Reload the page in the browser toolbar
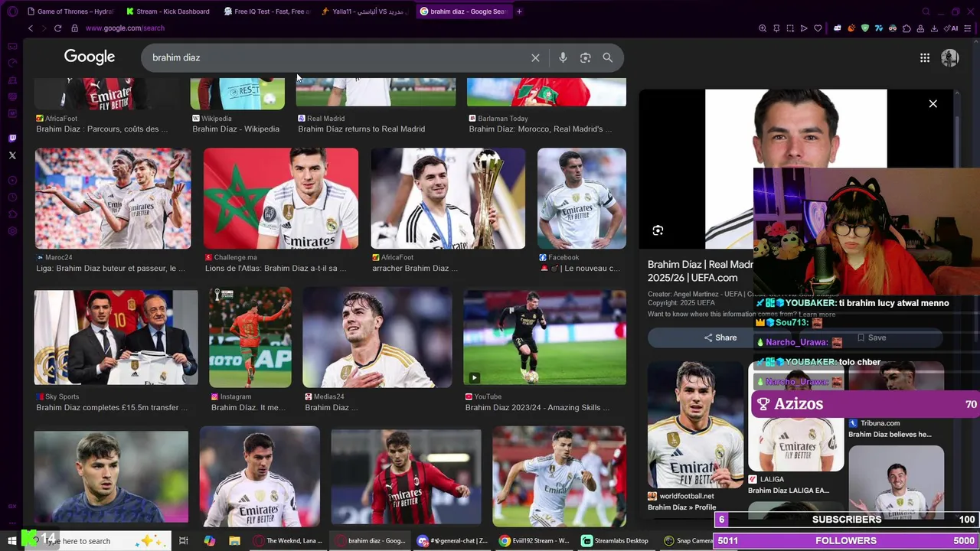The image size is (980, 551). pyautogui.click(x=57, y=28)
